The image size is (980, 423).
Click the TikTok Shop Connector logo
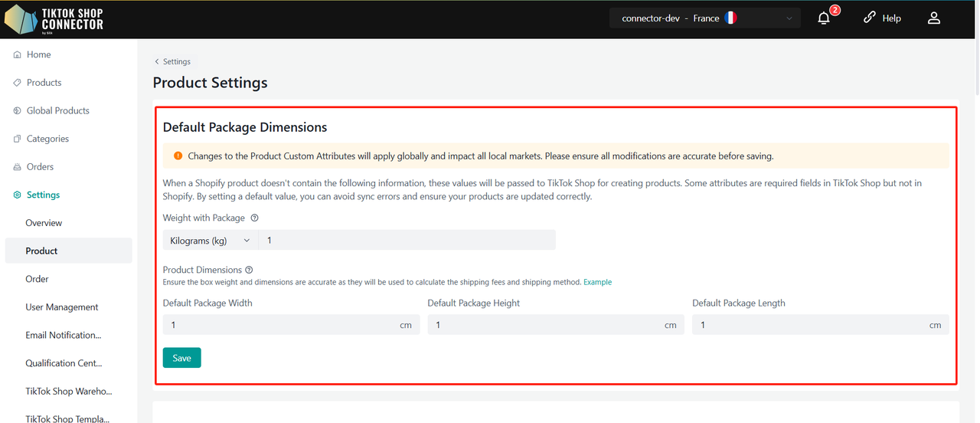pyautogui.click(x=54, y=19)
